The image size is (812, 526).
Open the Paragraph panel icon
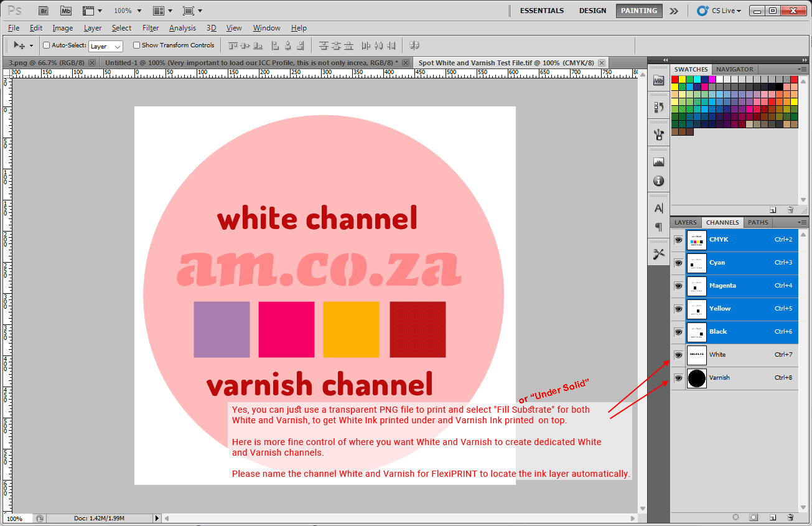point(658,227)
